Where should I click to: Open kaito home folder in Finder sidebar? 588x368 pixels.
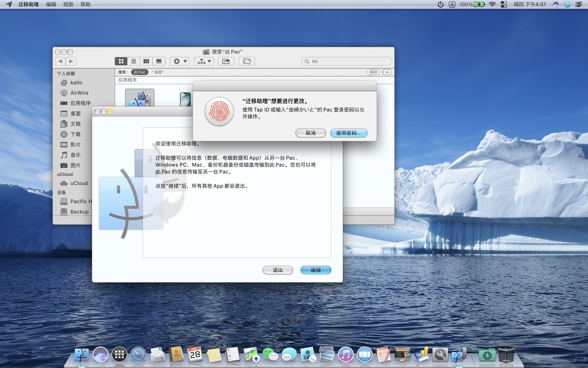(71, 83)
